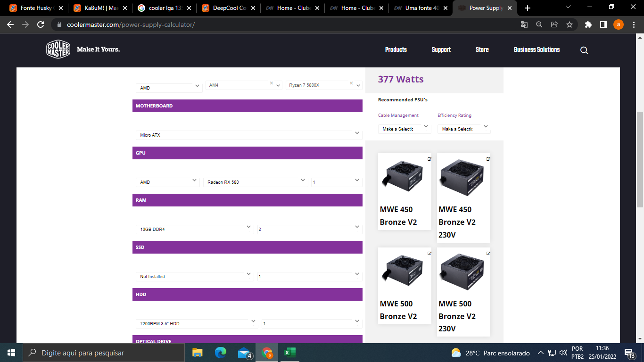Image resolution: width=644 pixels, height=362 pixels.
Task: Expand Ryzen 7 5800X CPU dropdown
Action: click(323, 85)
